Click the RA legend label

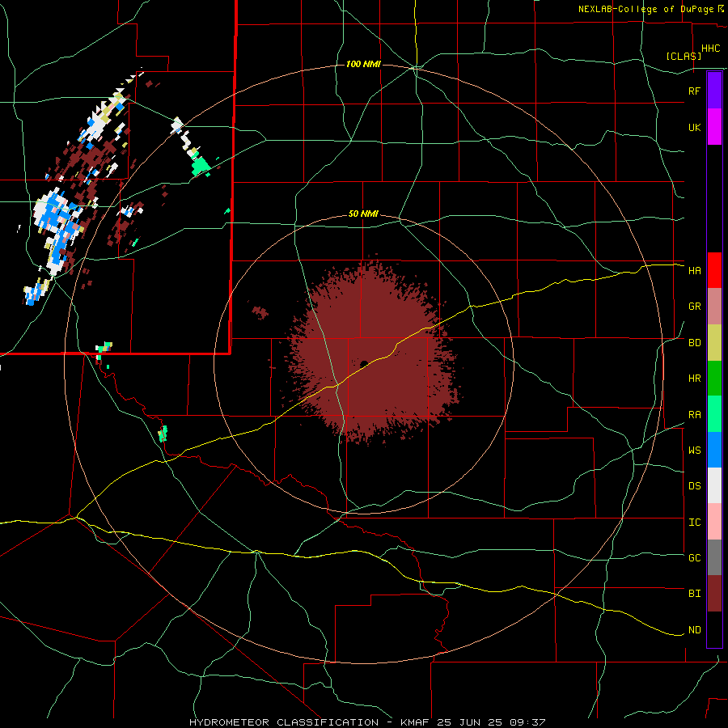[694, 415]
